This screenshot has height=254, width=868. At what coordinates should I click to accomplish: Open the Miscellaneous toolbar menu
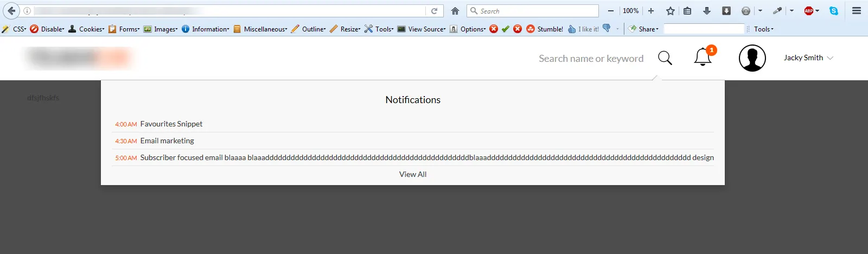[x=260, y=29]
